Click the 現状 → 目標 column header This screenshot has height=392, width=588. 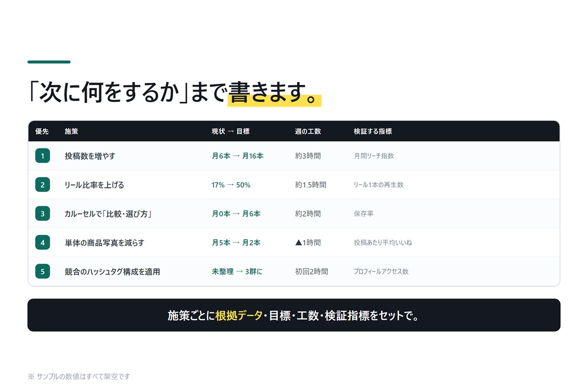[231, 131]
